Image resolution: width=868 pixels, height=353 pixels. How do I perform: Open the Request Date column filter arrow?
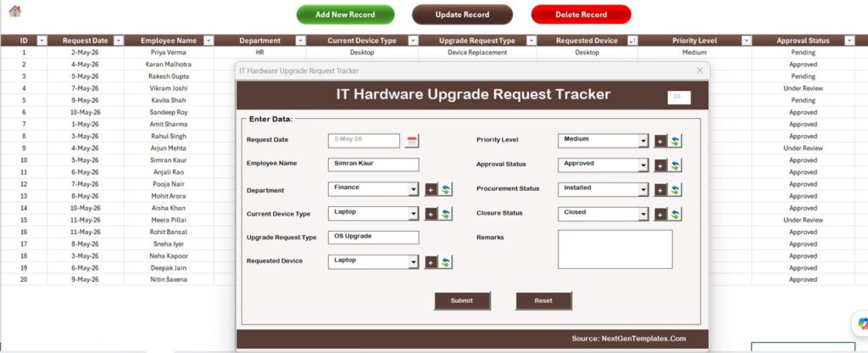click(119, 41)
